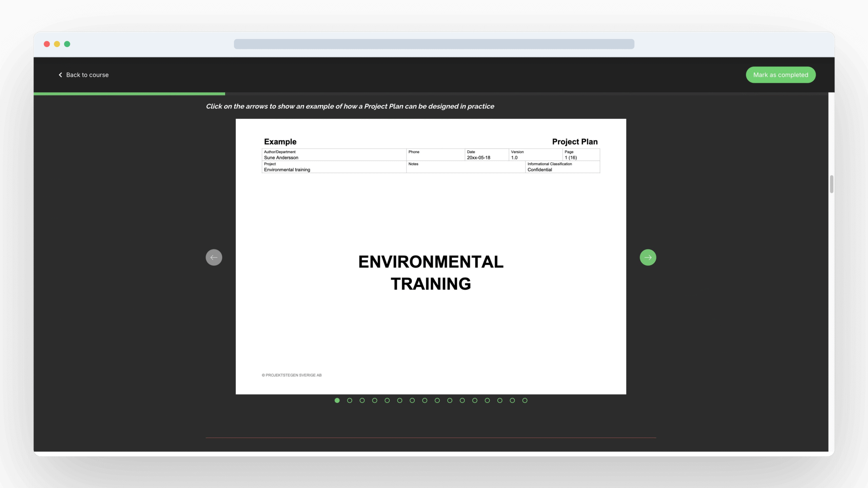The height and width of the screenshot is (488, 868).
Task: Click the grey previous slide arrow
Action: 214,257
